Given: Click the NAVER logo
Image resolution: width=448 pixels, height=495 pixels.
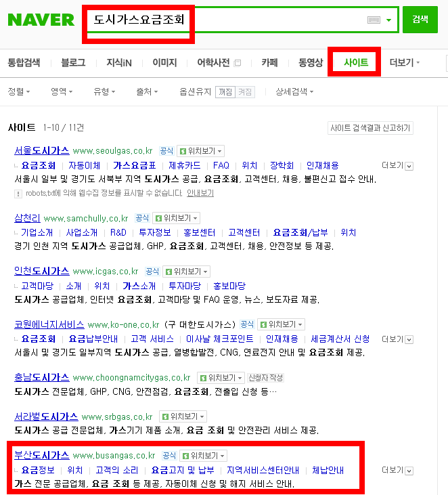Looking at the screenshot, I should 41,20.
